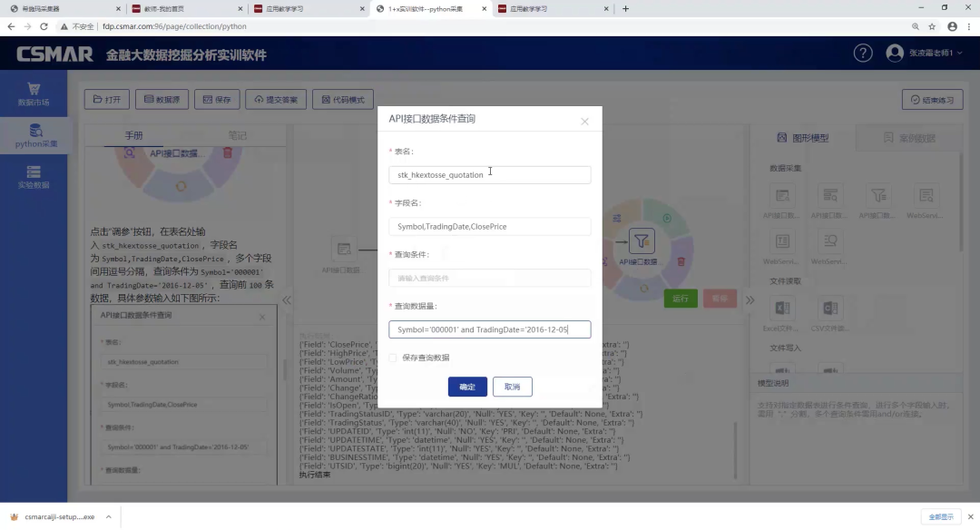Select the Excel文件 read node icon
Image resolution: width=980 pixels, height=530 pixels.
(x=782, y=309)
